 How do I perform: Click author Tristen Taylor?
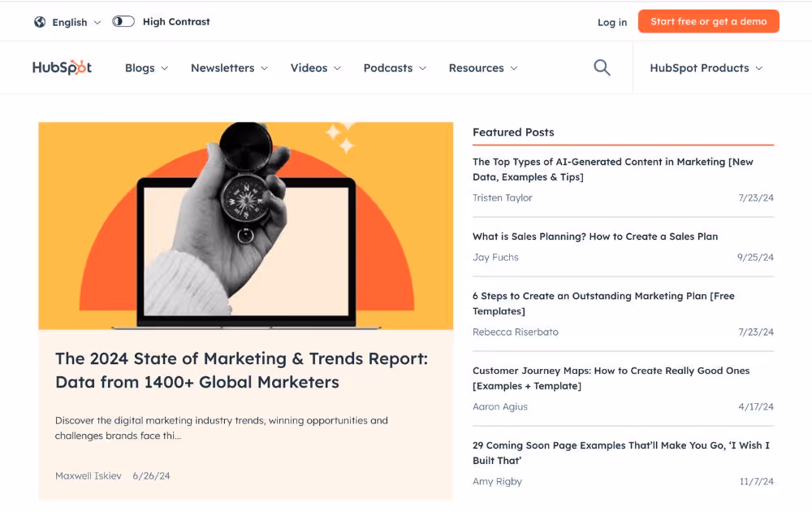503,197
